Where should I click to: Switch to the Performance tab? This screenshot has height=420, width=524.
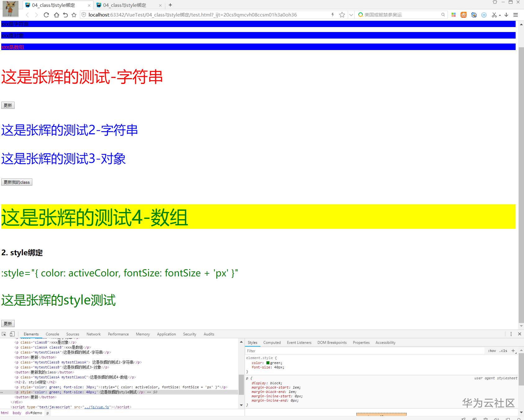click(x=118, y=334)
